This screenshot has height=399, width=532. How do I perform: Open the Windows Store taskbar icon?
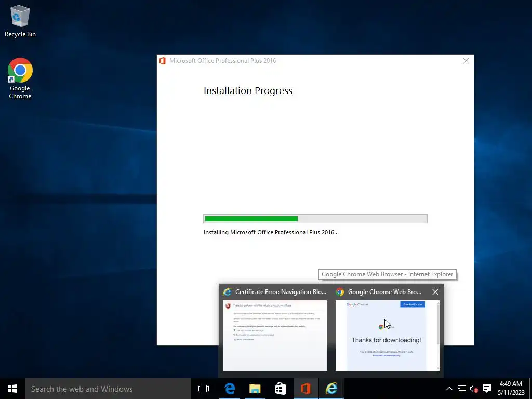pyautogui.click(x=280, y=389)
